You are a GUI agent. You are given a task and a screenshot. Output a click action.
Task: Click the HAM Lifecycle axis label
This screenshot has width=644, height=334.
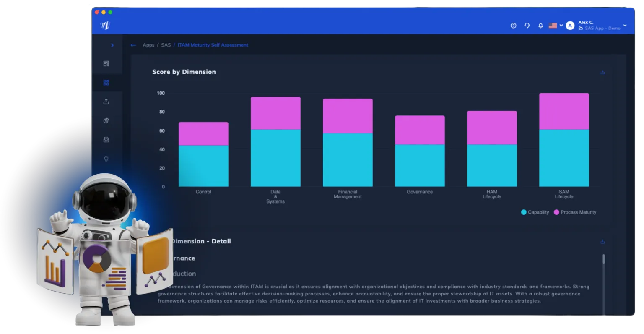pyautogui.click(x=492, y=194)
